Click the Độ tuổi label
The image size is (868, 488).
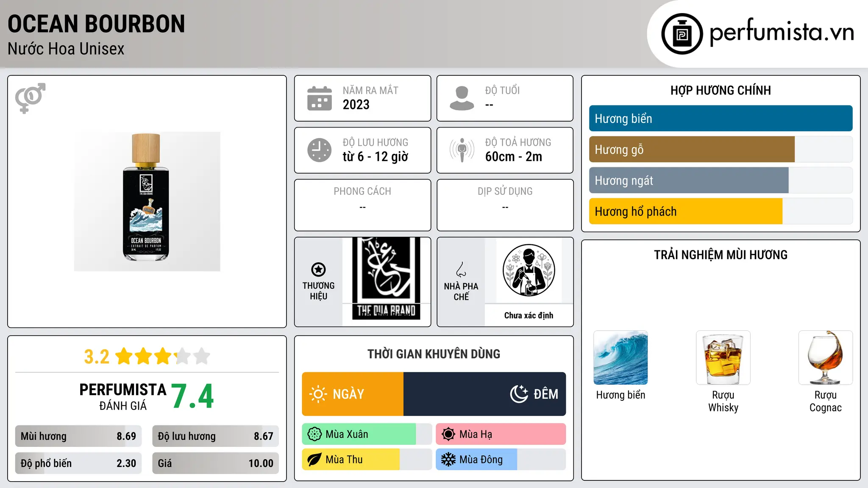pos(502,90)
